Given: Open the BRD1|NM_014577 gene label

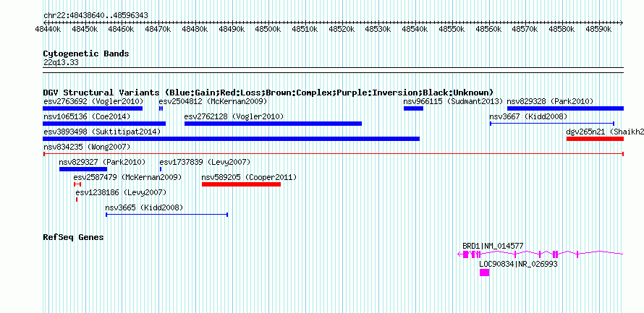Looking at the screenshot, I should click(x=493, y=246).
